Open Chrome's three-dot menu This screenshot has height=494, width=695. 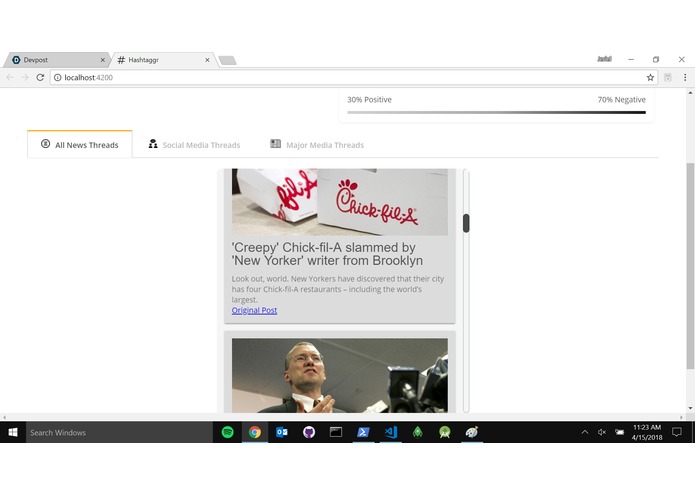click(685, 78)
